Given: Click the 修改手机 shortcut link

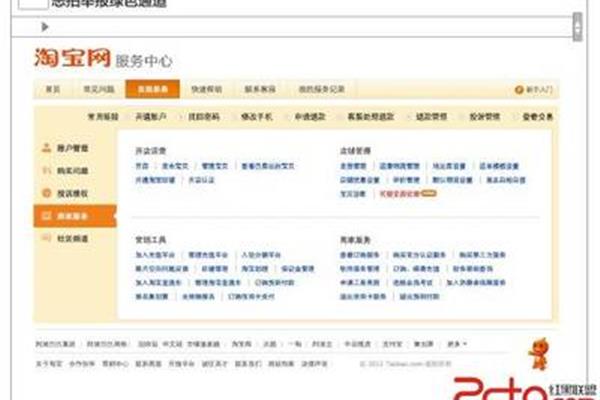Looking at the screenshot, I should 257,117.
